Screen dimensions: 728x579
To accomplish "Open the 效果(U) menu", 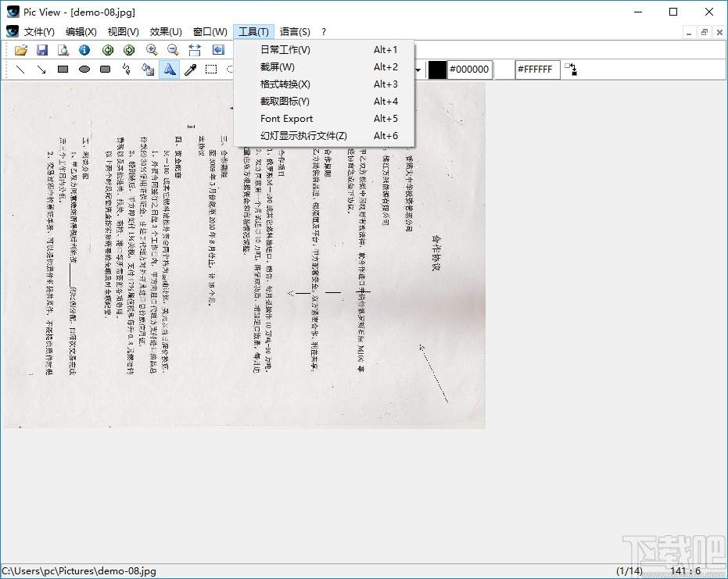I will [x=166, y=31].
